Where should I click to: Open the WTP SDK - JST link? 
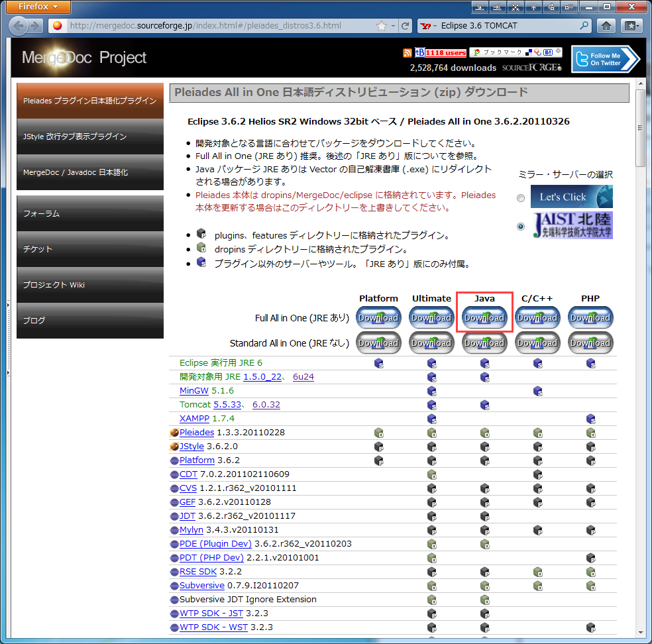(x=211, y=614)
